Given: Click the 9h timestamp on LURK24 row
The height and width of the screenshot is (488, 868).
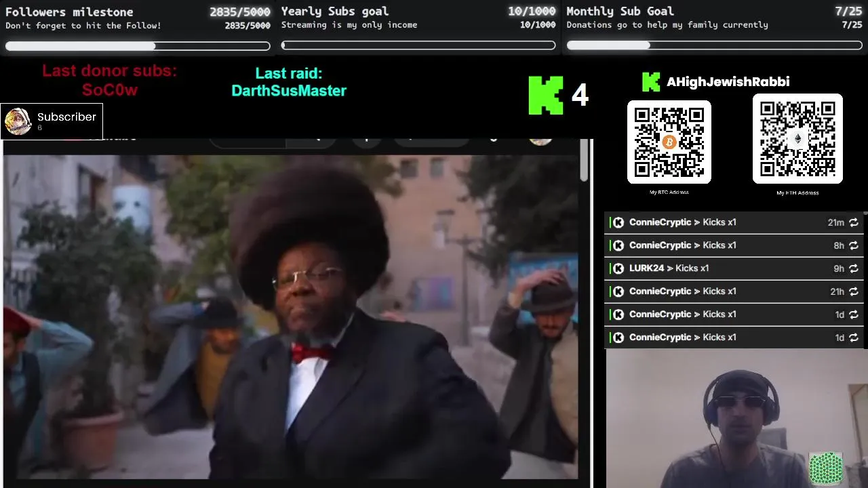Looking at the screenshot, I should click(x=839, y=268).
